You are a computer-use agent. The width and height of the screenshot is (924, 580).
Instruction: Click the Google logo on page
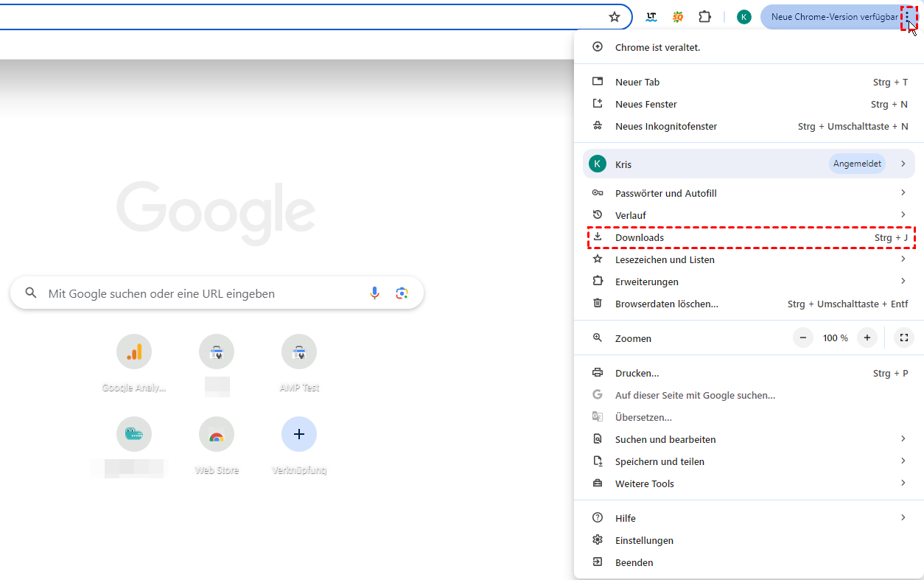(216, 213)
